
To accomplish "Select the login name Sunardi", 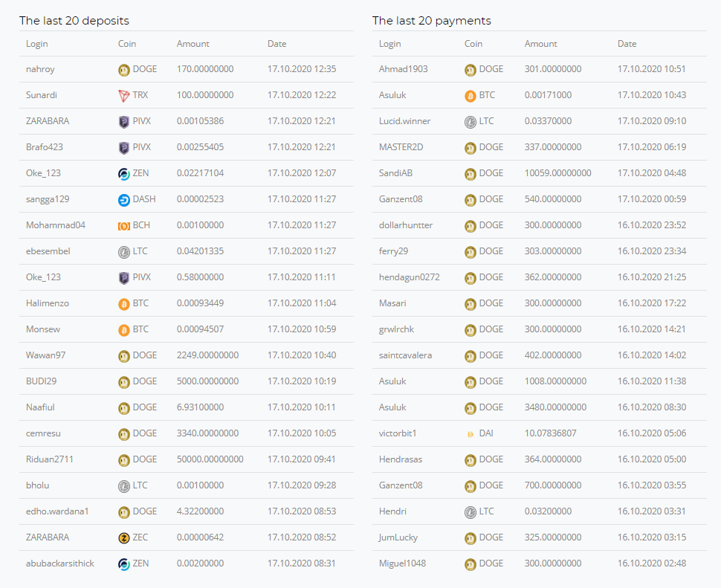I will pos(42,95).
